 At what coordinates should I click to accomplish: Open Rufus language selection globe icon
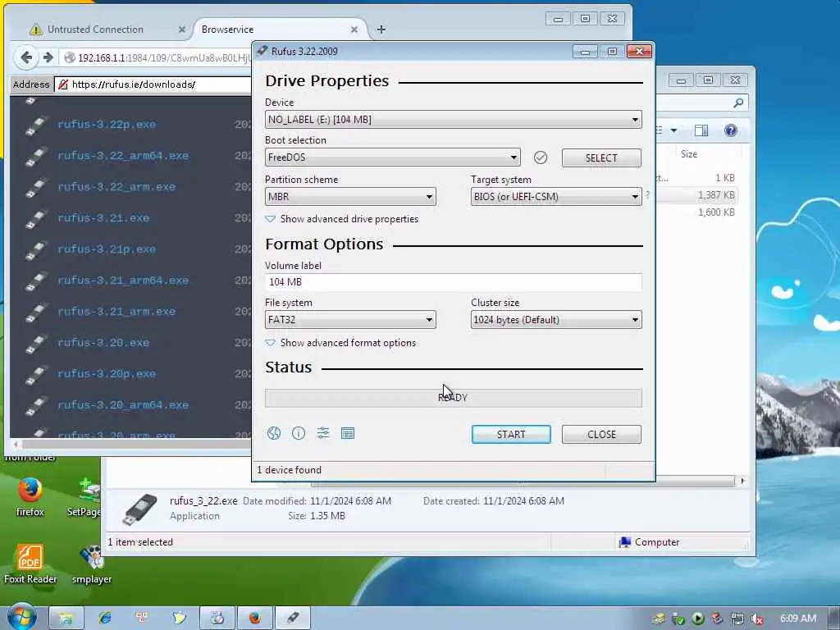tap(274, 433)
